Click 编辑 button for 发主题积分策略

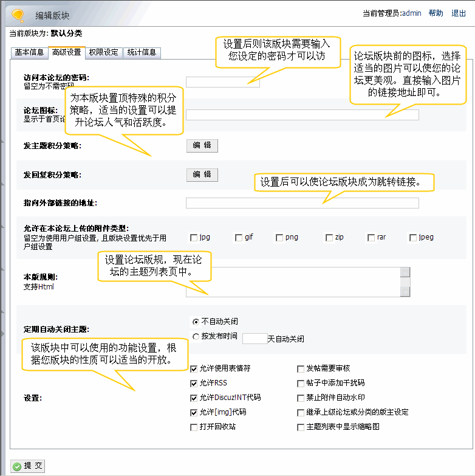202,145
